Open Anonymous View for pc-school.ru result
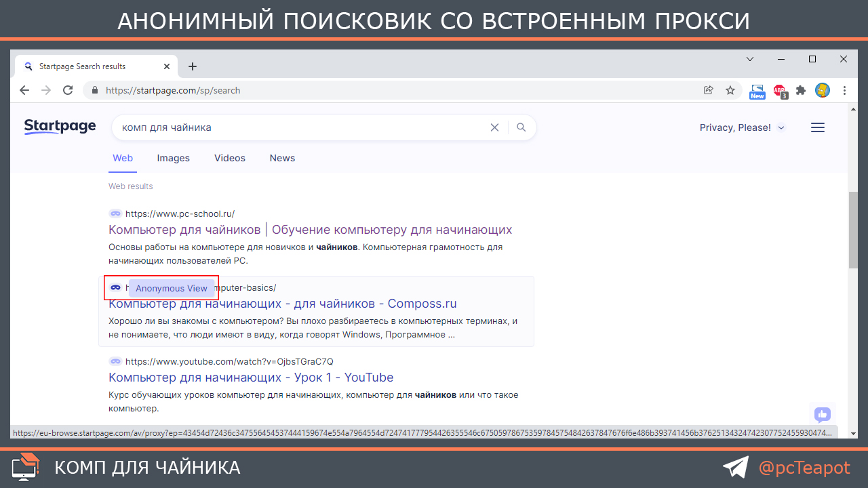 tap(115, 213)
